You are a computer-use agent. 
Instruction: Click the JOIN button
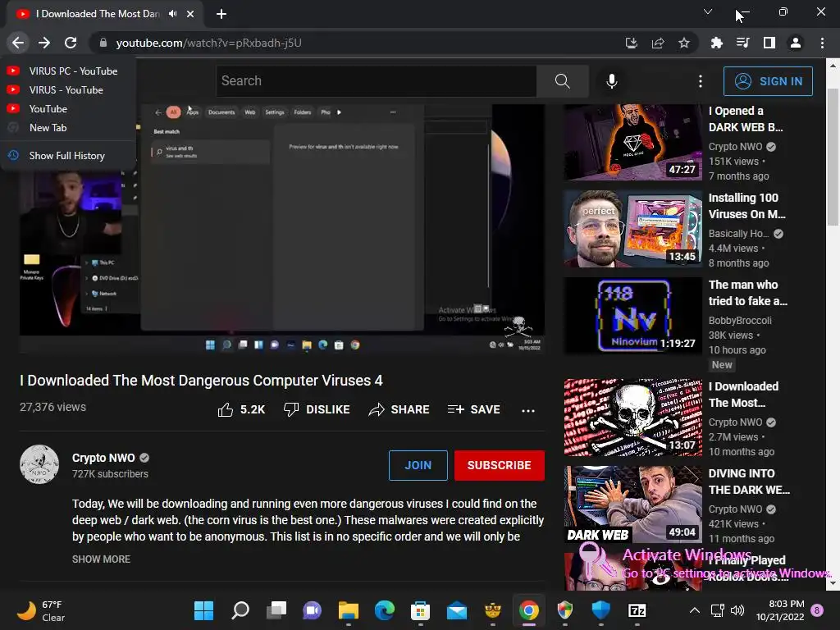coord(418,465)
